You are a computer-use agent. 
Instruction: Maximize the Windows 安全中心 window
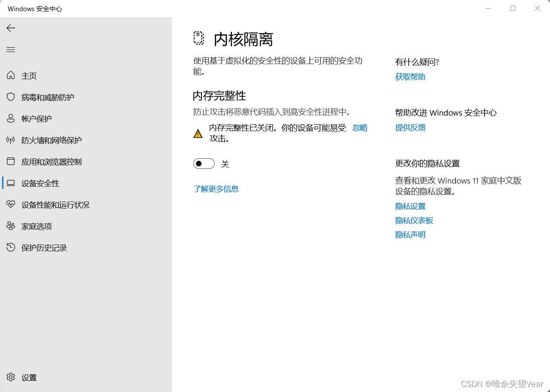[x=513, y=8]
